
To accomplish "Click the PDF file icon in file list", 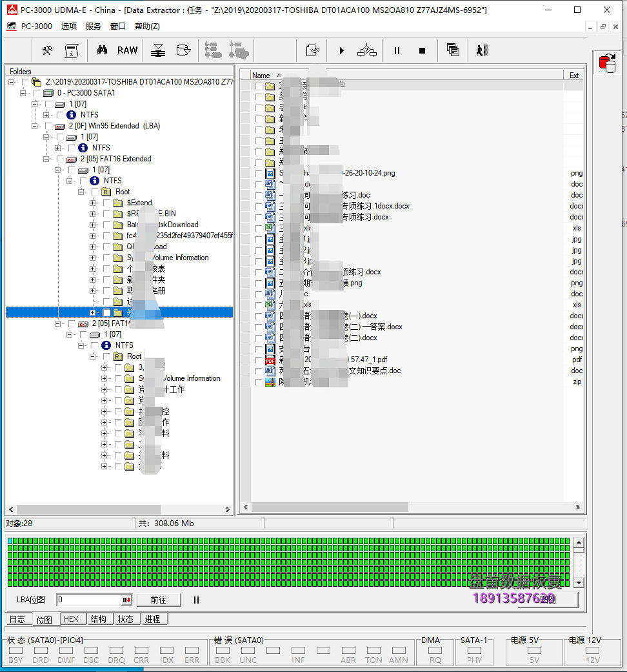I will (270, 360).
